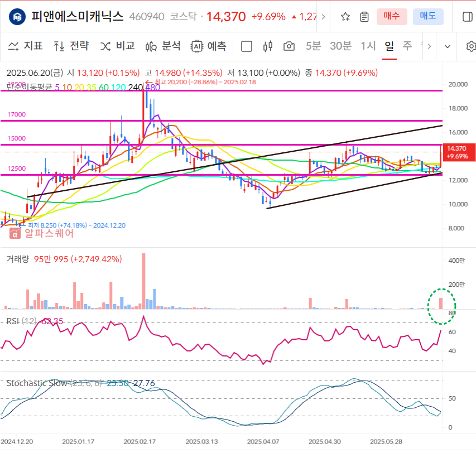The image size is (476, 453).
Task: Click the 최고 20,200 high marker label
Action: coord(200,82)
